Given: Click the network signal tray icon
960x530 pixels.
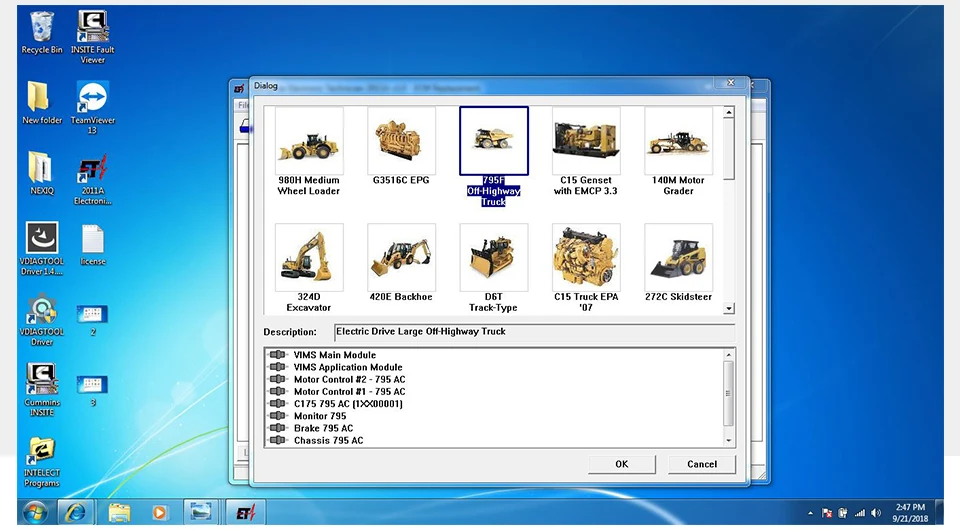Looking at the screenshot, I should pos(860,513).
